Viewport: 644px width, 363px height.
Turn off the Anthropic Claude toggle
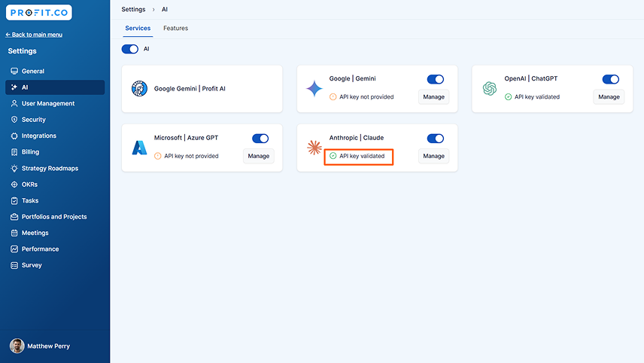436,139
